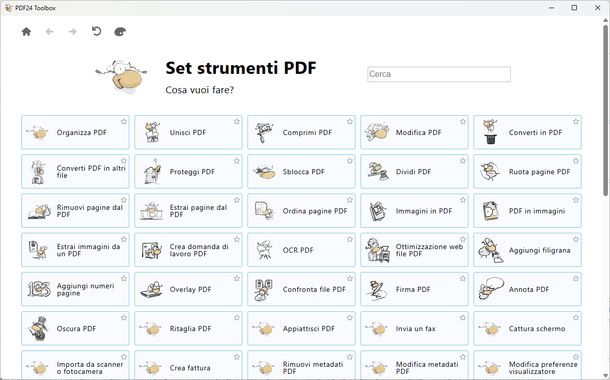Open the Estrai pagine dal PDF icon
Image resolution: width=610 pixels, height=380 pixels.
(152, 211)
